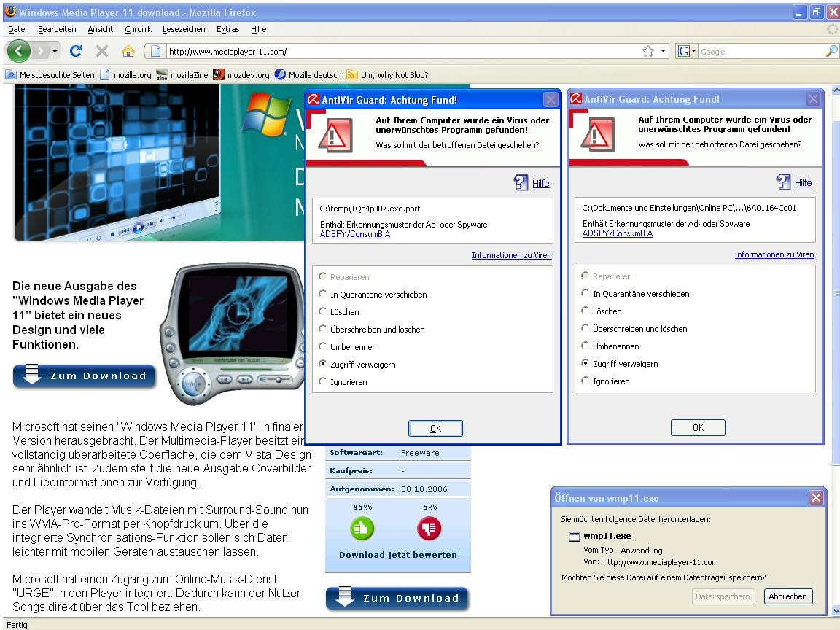Click the green Back navigation arrow
840x630 pixels.
click(19, 52)
